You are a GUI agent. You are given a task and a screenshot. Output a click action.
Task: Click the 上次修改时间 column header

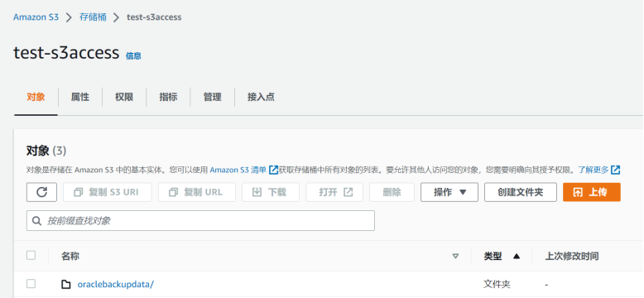[572, 257]
